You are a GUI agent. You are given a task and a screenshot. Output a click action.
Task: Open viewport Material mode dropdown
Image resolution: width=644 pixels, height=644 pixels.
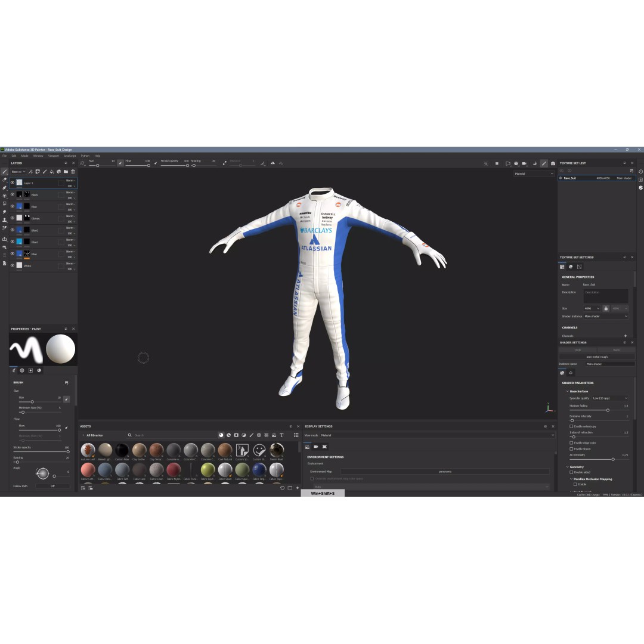[534, 174]
